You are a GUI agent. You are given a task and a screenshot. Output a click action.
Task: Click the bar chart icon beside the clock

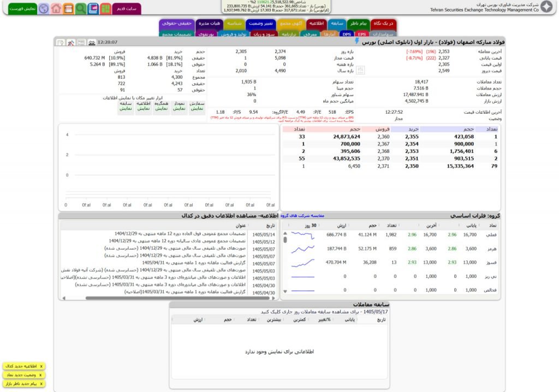point(92,43)
